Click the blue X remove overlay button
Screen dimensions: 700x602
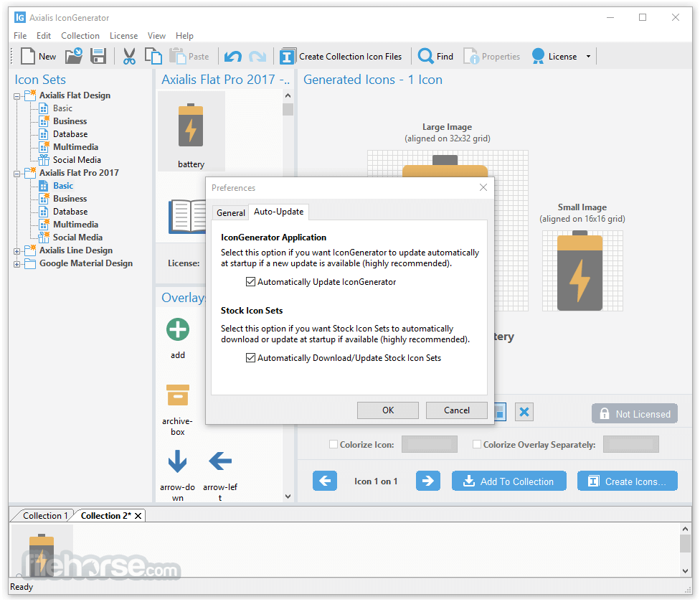pyautogui.click(x=524, y=412)
